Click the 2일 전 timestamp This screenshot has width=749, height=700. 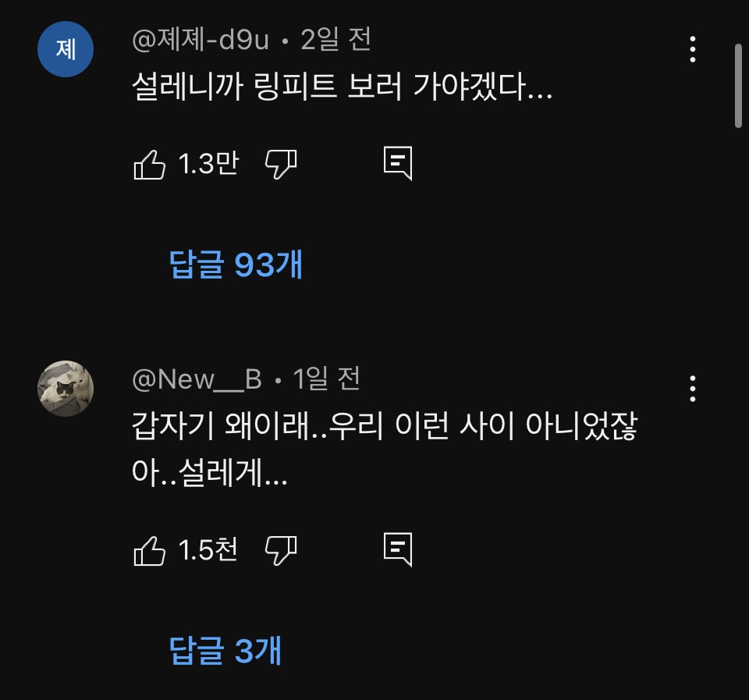click(335, 40)
